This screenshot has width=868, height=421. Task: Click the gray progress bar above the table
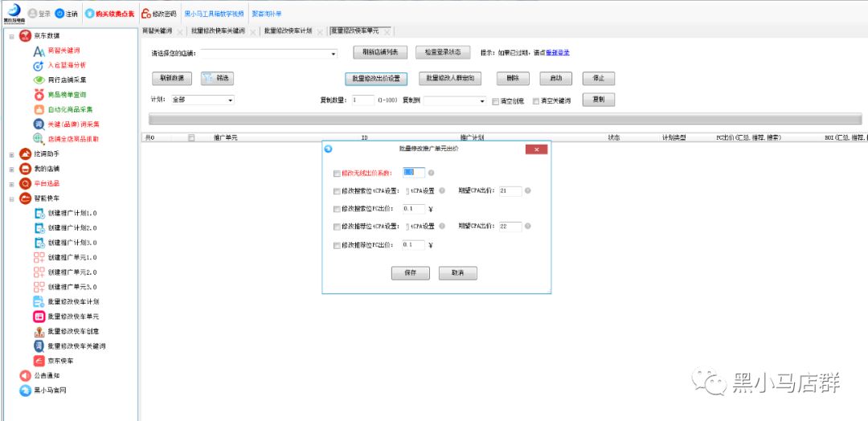(505, 119)
